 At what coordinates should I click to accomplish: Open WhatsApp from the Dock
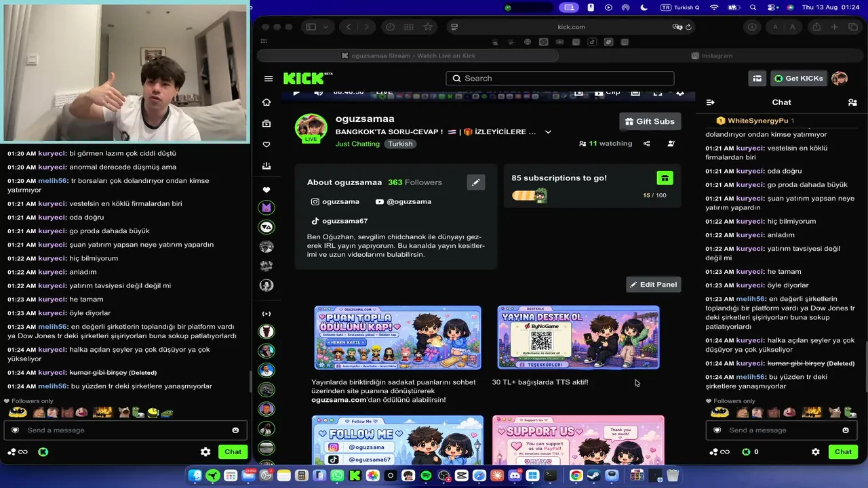[337, 476]
